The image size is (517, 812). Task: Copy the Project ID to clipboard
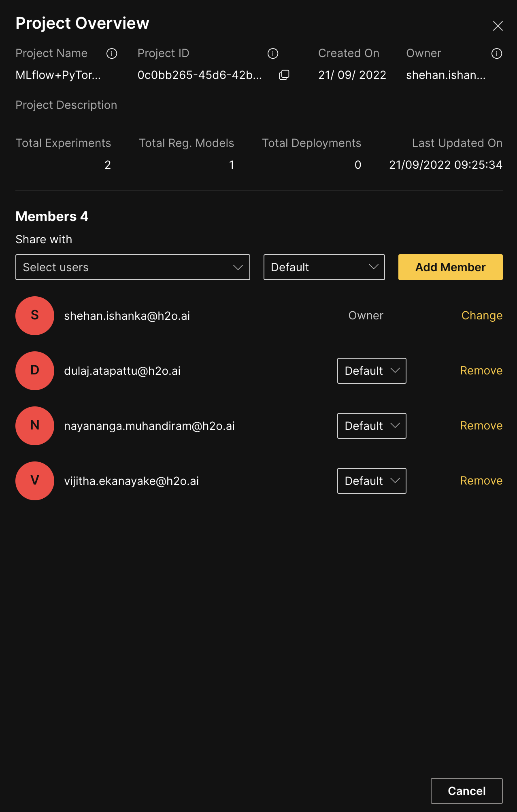tap(284, 75)
